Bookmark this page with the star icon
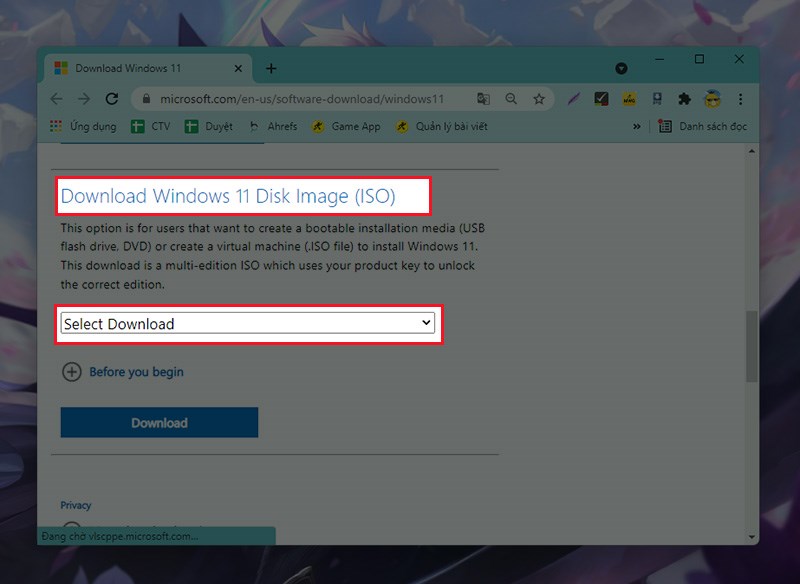 point(539,99)
